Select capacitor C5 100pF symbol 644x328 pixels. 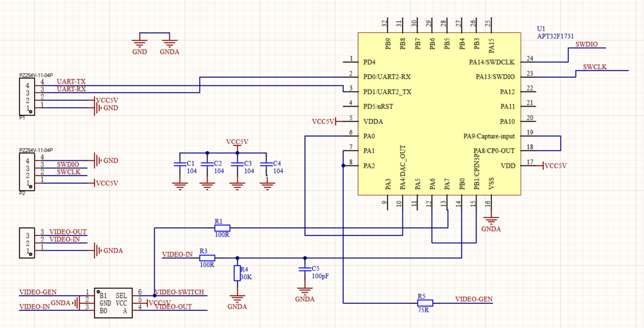tap(304, 270)
